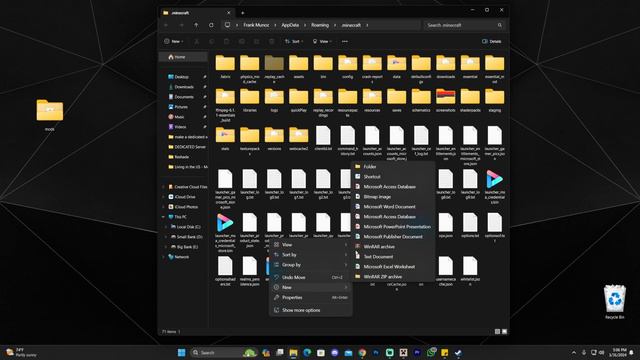Viewport: 640px width, 360px height.
Task: Switch to details list view in status bar
Action: (497, 331)
